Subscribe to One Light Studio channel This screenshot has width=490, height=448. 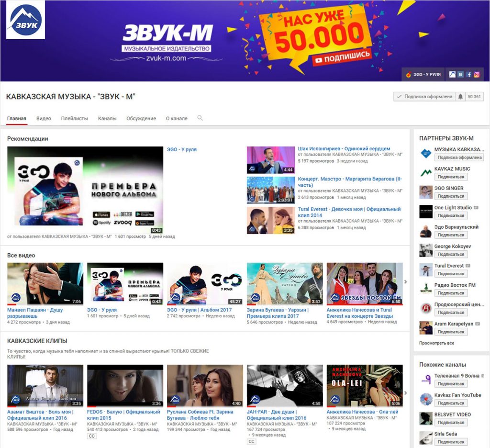(x=451, y=216)
